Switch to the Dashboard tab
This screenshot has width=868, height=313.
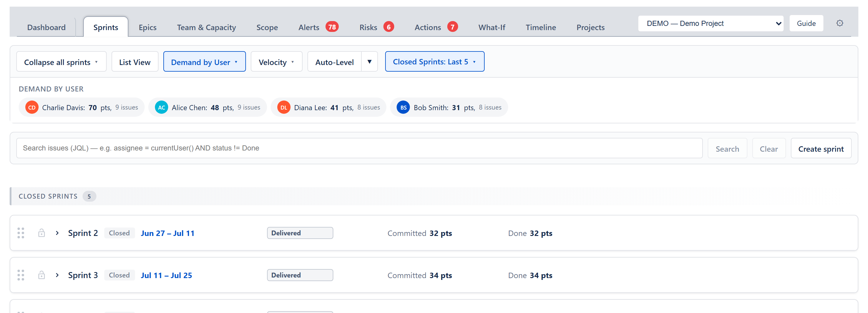pos(46,27)
